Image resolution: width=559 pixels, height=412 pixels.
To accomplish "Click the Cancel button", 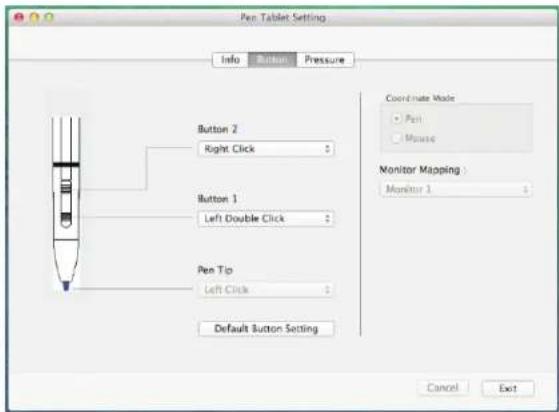I will click(x=443, y=387).
